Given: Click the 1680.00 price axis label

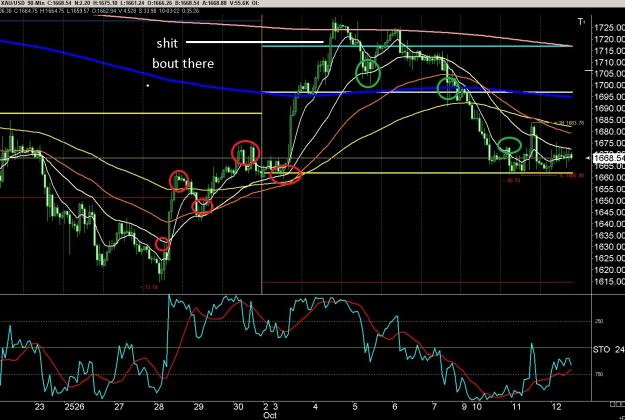Looking at the screenshot, I should (609, 131).
